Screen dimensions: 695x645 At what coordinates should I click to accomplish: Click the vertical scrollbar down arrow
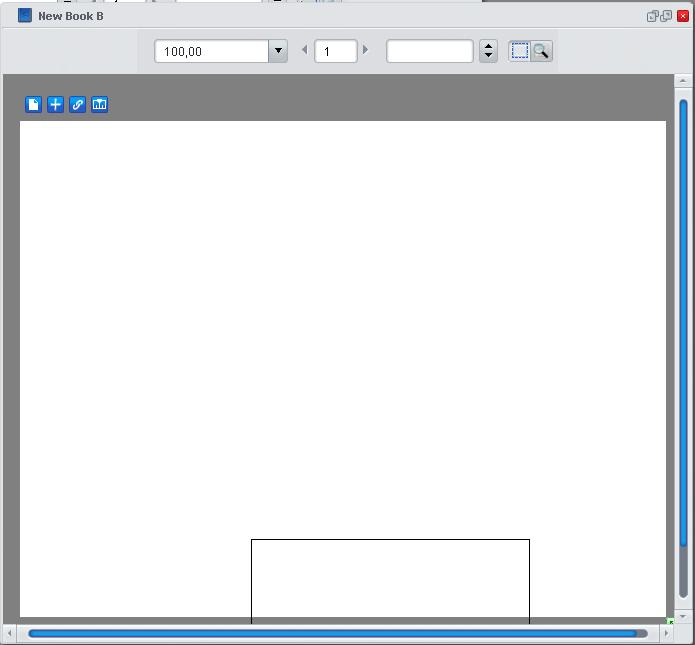coord(683,616)
